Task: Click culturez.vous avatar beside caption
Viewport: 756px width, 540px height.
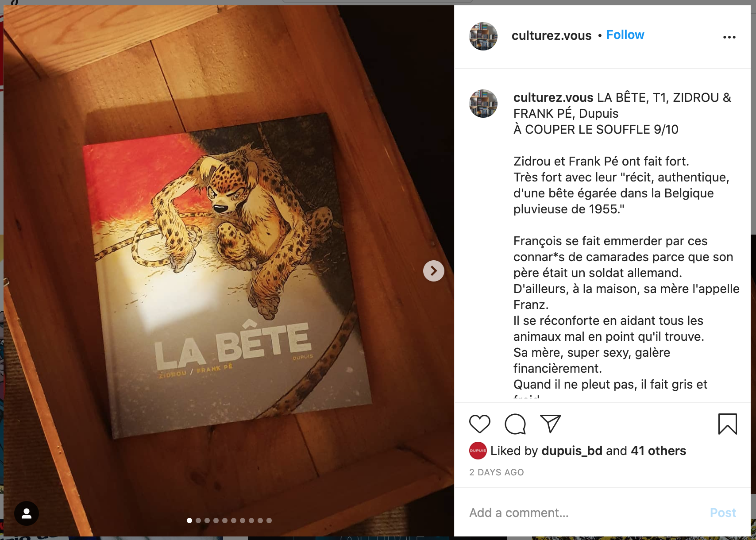Action: [483, 104]
